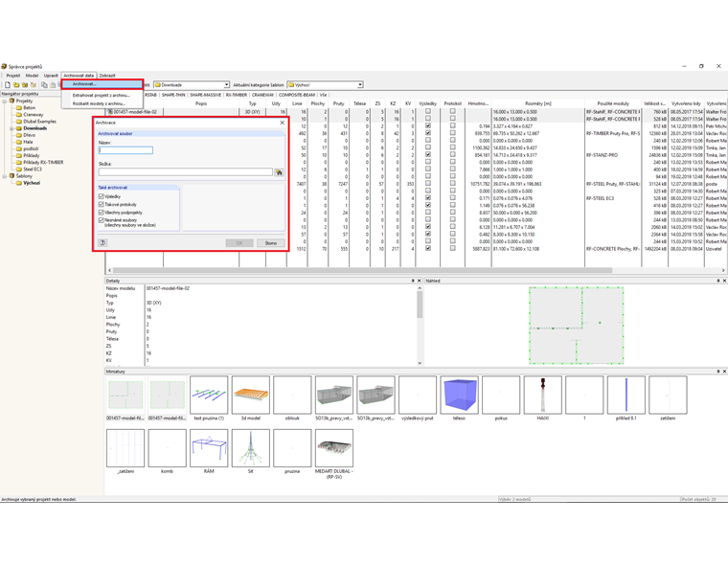This screenshot has width=728, height=566.
Task: Pin the Náhled preview panel
Action: [717, 281]
